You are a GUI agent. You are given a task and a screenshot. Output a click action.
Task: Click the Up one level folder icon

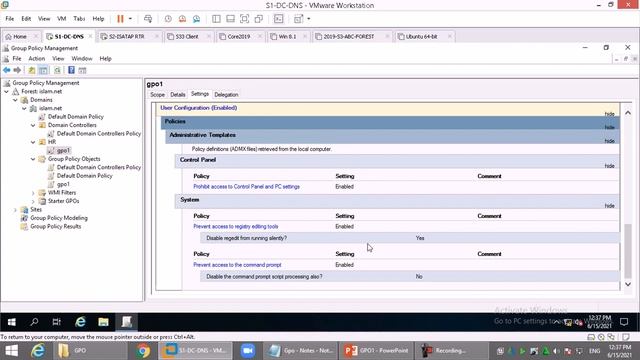tap(31, 70)
